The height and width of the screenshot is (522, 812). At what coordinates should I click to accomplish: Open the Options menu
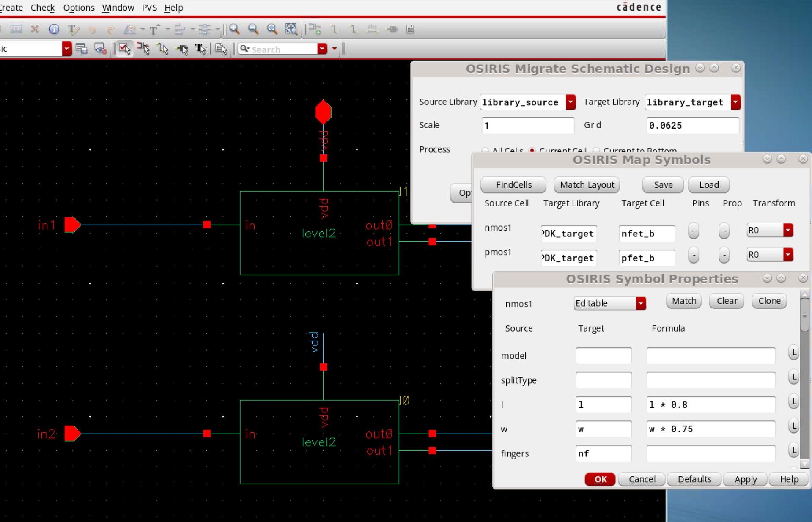(x=79, y=8)
